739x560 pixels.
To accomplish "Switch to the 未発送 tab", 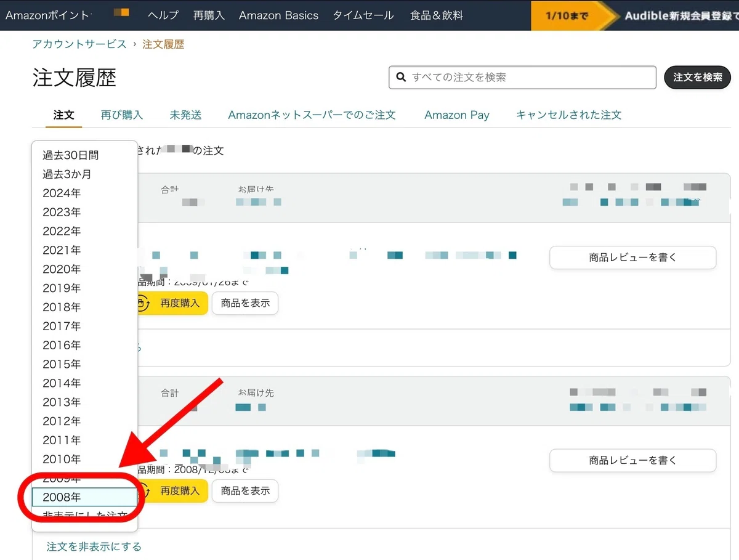I will coord(185,115).
